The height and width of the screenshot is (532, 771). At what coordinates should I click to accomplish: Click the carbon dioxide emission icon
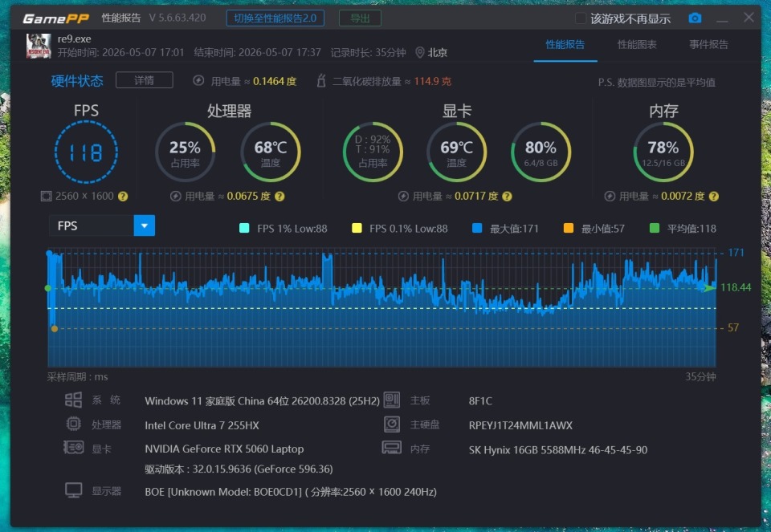(321, 80)
